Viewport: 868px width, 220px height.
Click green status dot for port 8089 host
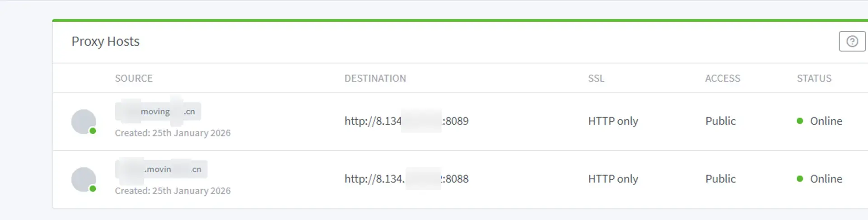(800, 121)
